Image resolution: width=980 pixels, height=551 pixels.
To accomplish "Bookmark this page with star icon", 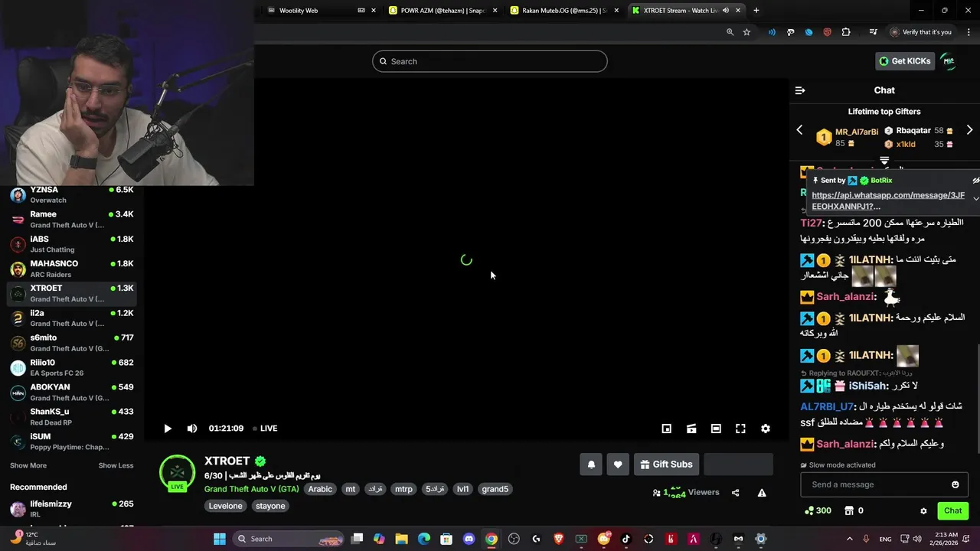I will coord(746,32).
